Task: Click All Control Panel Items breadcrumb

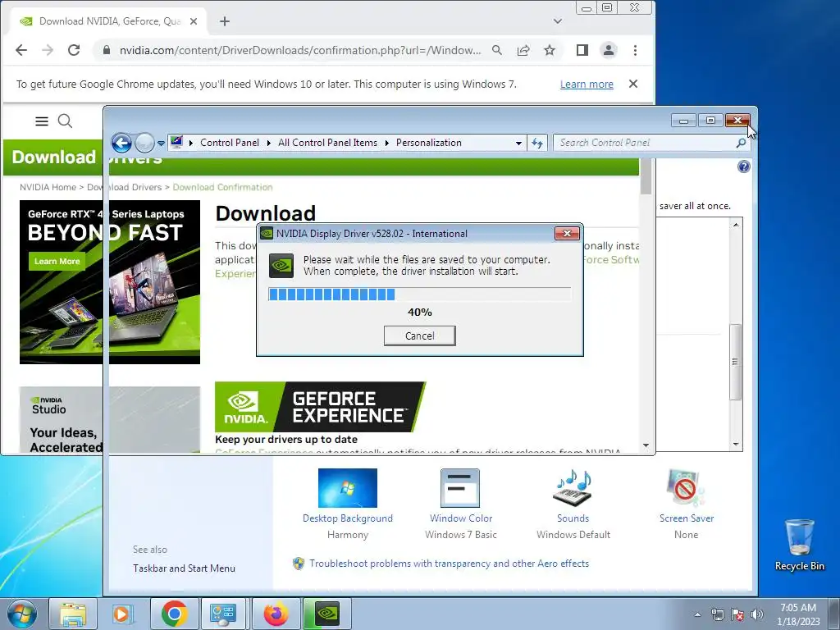Action: 327,143
